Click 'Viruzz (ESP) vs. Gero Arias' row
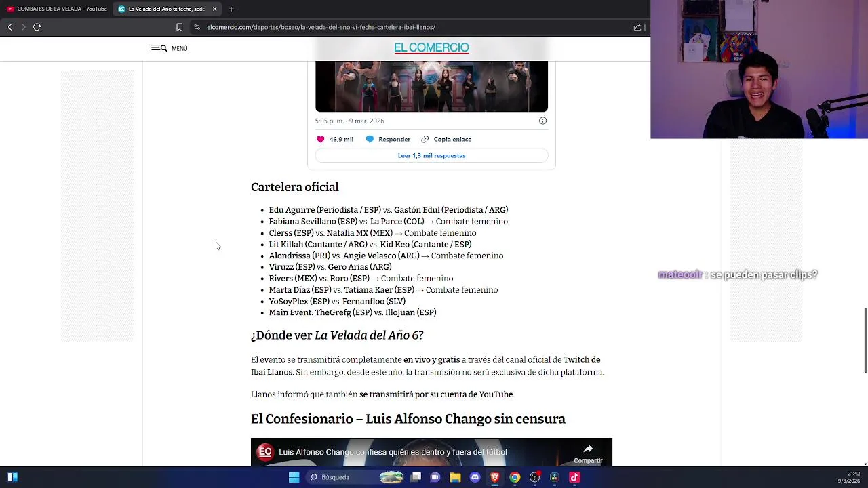This screenshot has width=868, height=488. click(x=330, y=267)
